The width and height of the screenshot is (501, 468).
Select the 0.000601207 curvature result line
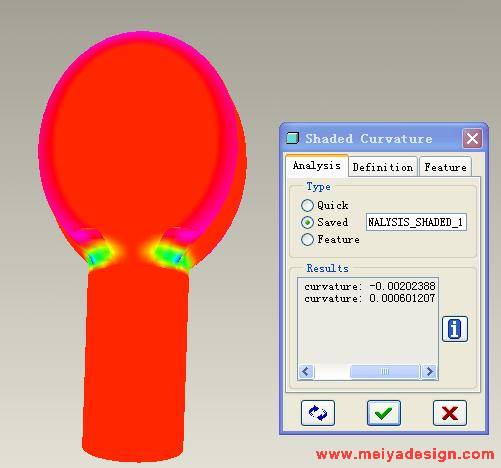[x=369, y=298]
